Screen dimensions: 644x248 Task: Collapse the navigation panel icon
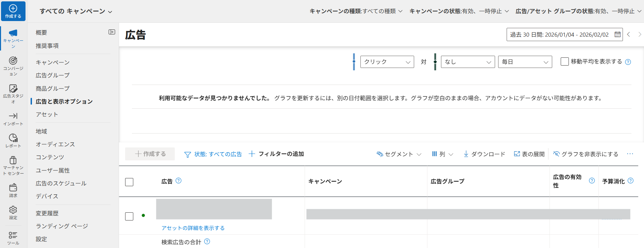[x=112, y=32]
